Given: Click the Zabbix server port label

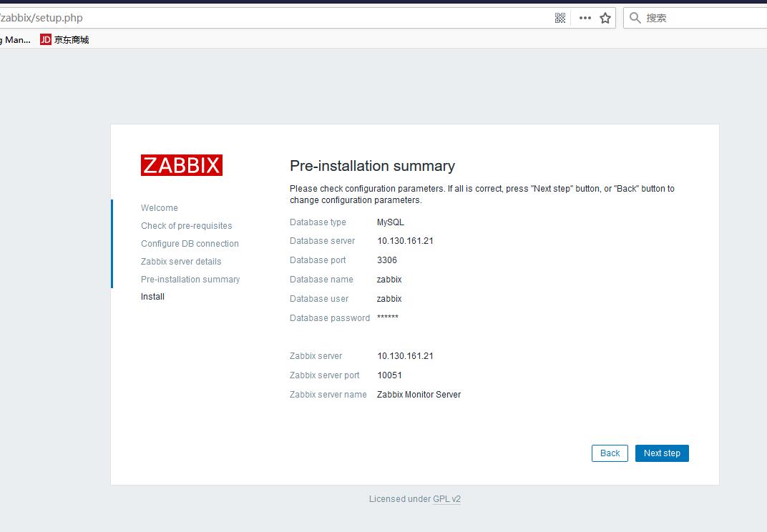Looking at the screenshot, I should [324, 375].
